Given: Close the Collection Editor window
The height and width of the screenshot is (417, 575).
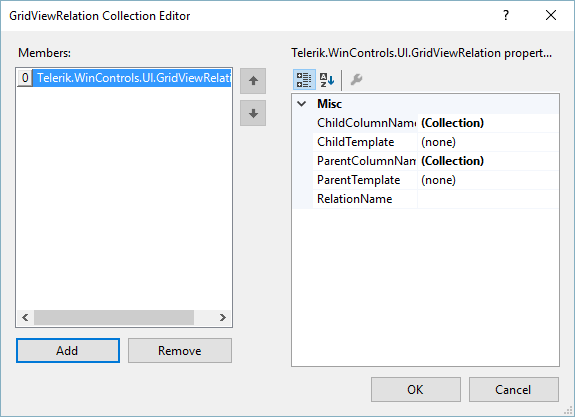Looking at the screenshot, I should tap(551, 15).
